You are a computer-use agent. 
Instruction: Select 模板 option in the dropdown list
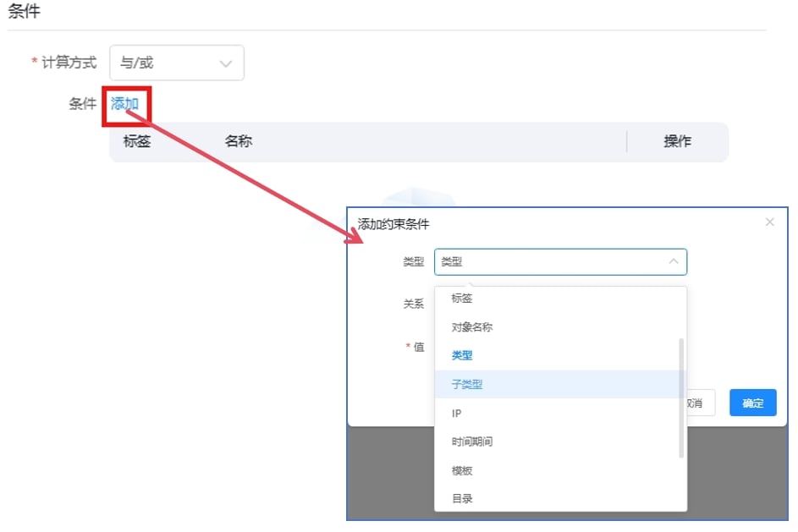[560, 470]
